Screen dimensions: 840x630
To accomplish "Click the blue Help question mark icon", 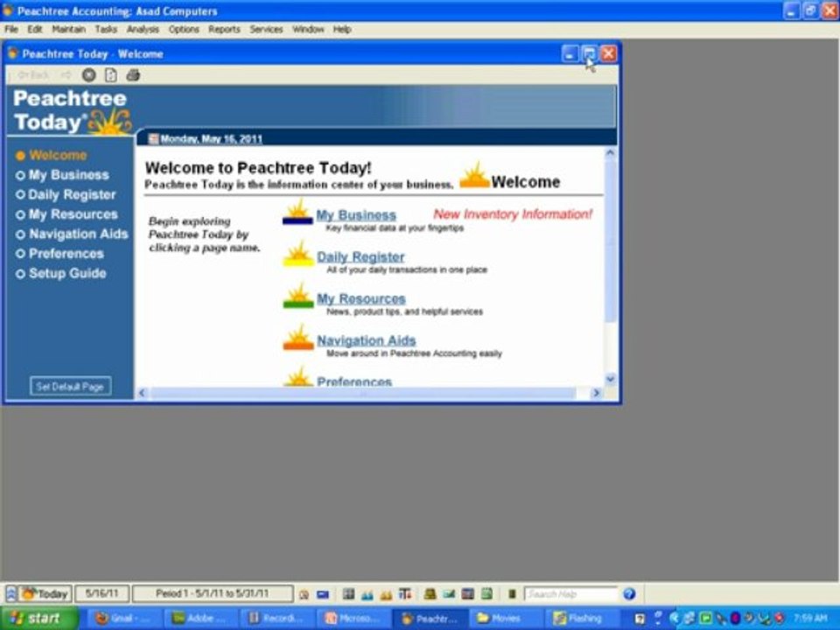I will tap(629, 593).
